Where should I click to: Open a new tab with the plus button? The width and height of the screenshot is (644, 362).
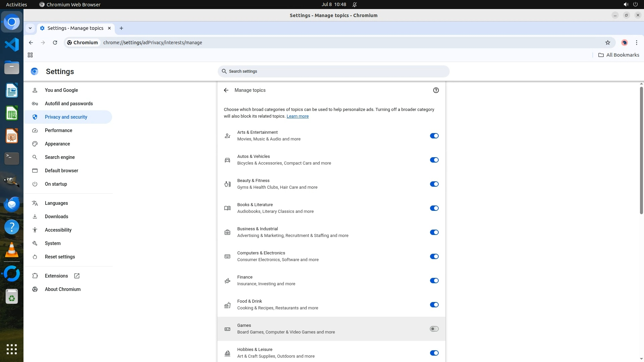(x=121, y=28)
